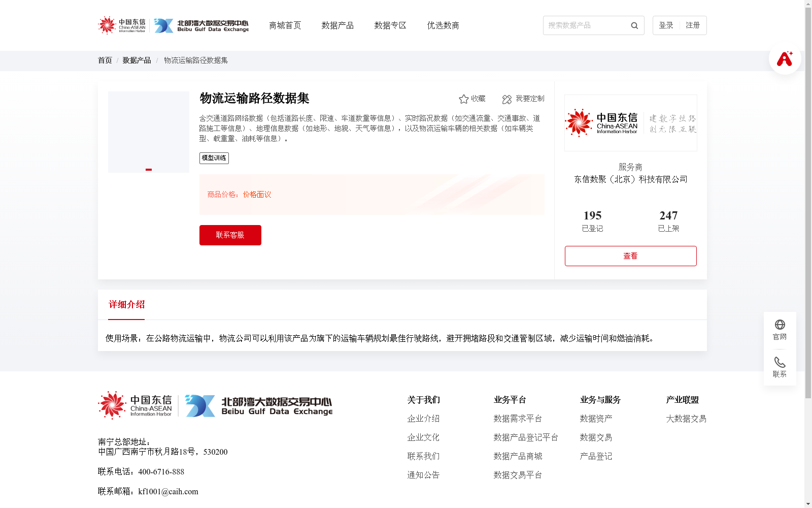Open footer link 数据交易
Screen dimensions: 812x508
click(x=596, y=437)
